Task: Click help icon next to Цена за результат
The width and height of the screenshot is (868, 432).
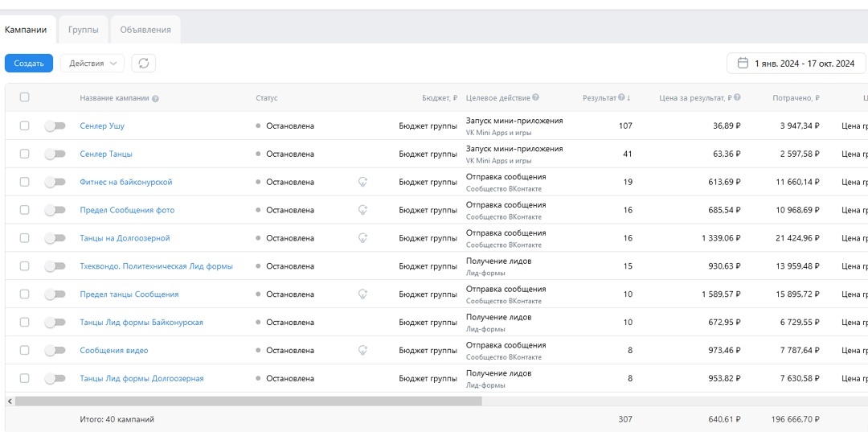Action: (737, 98)
